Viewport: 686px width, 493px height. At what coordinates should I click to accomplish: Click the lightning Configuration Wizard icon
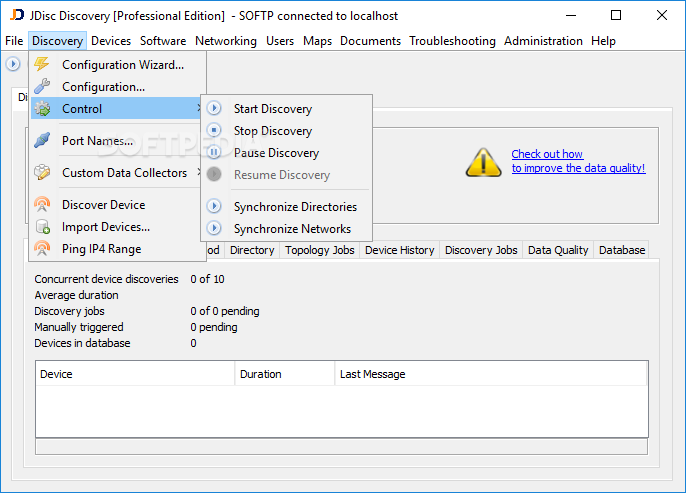tap(42, 64)
